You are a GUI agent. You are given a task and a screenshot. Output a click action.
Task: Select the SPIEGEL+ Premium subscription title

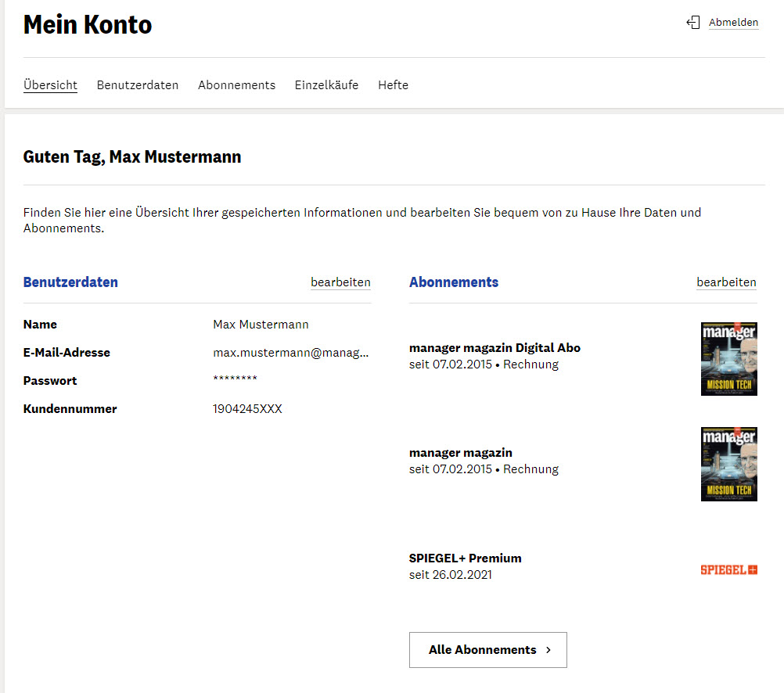tap(465, 558)
